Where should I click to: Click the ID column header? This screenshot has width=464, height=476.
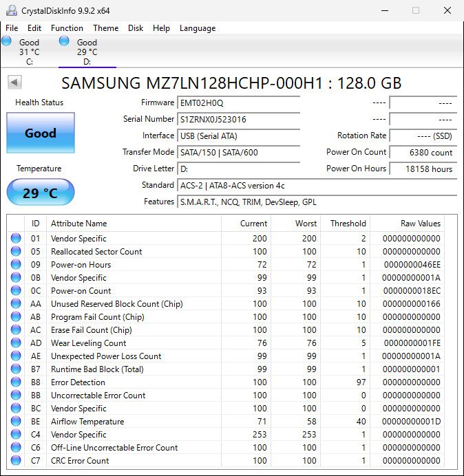36,224
